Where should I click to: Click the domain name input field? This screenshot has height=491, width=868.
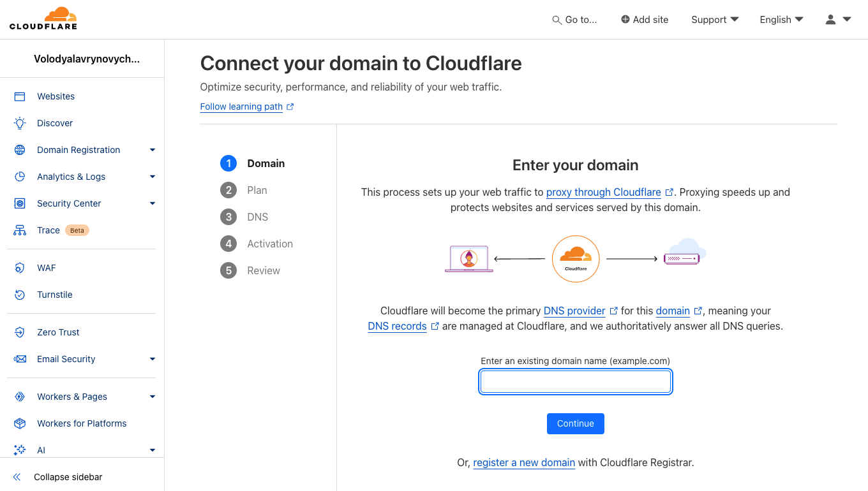[575, 382]
